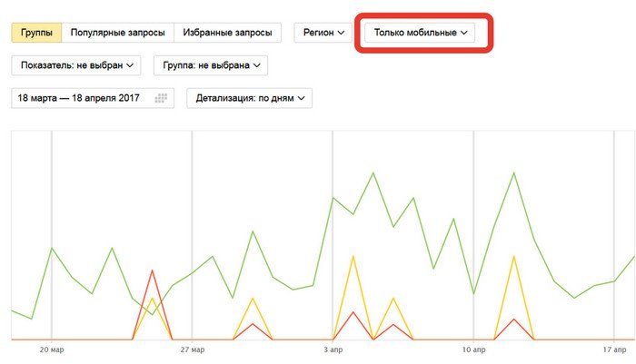Image resolution: width=636 pixels, height=364 pixels.
Task: Click the 17 апр axis label
Action: pos(614,349)
